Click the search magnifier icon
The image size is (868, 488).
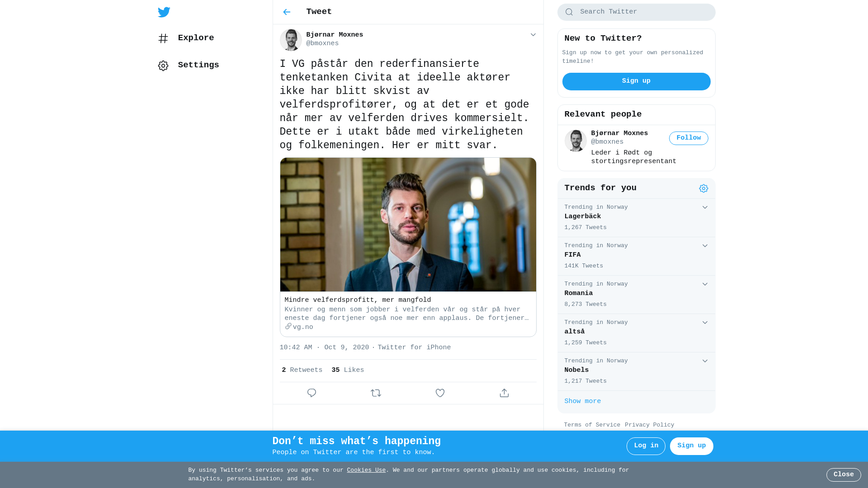point(569,12)
